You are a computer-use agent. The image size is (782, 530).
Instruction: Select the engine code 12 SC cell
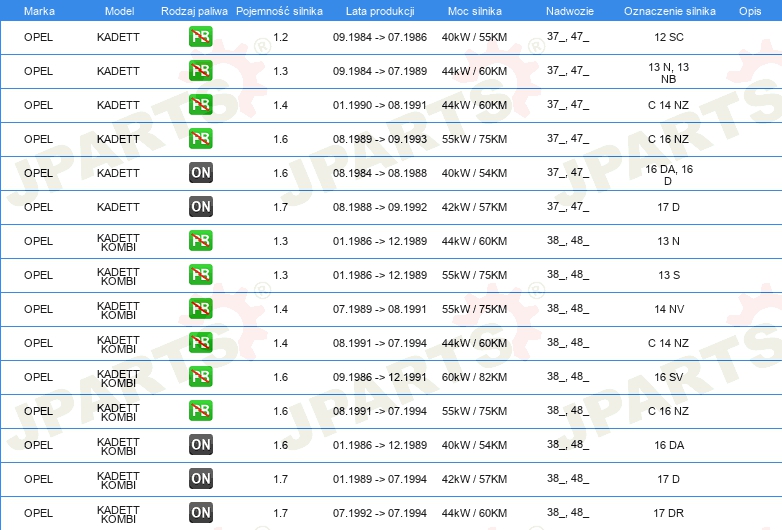(669, 37)
